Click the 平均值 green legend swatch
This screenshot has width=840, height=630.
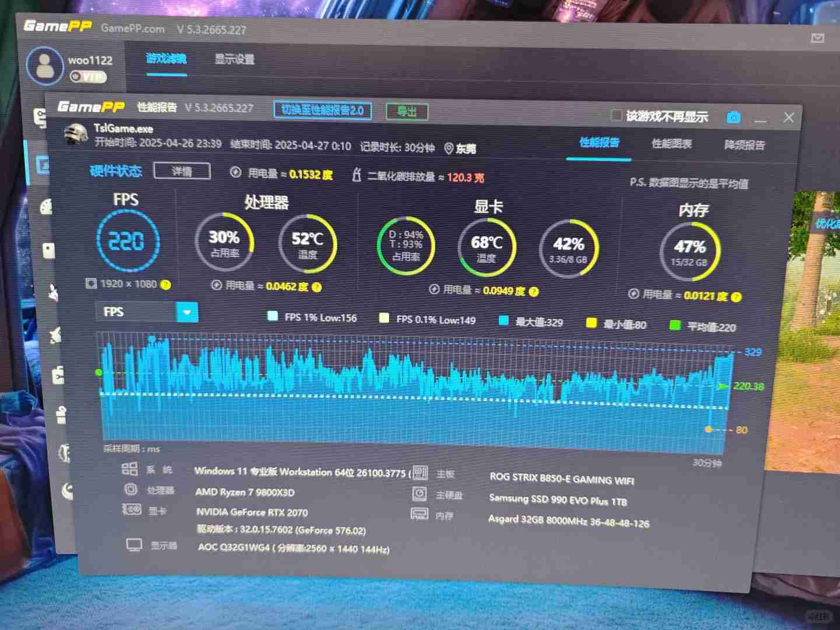coord(675,325)
